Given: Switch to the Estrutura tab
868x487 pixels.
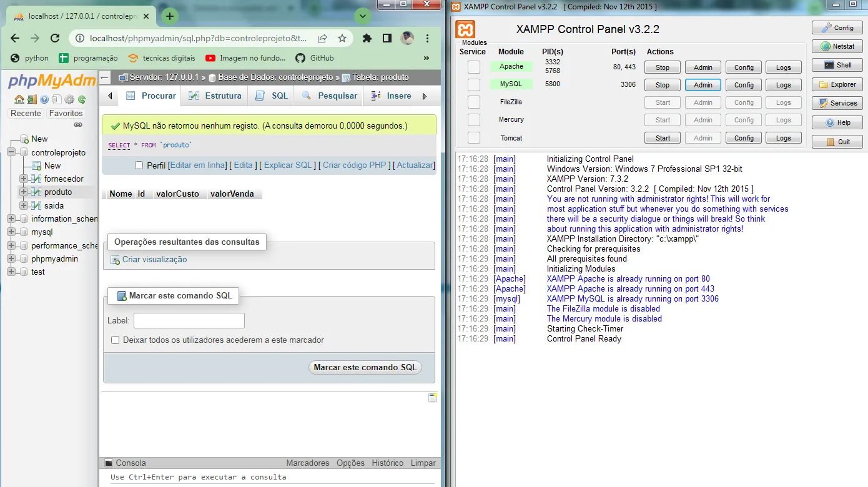Looking at the screenshot, I should point(215,96).
